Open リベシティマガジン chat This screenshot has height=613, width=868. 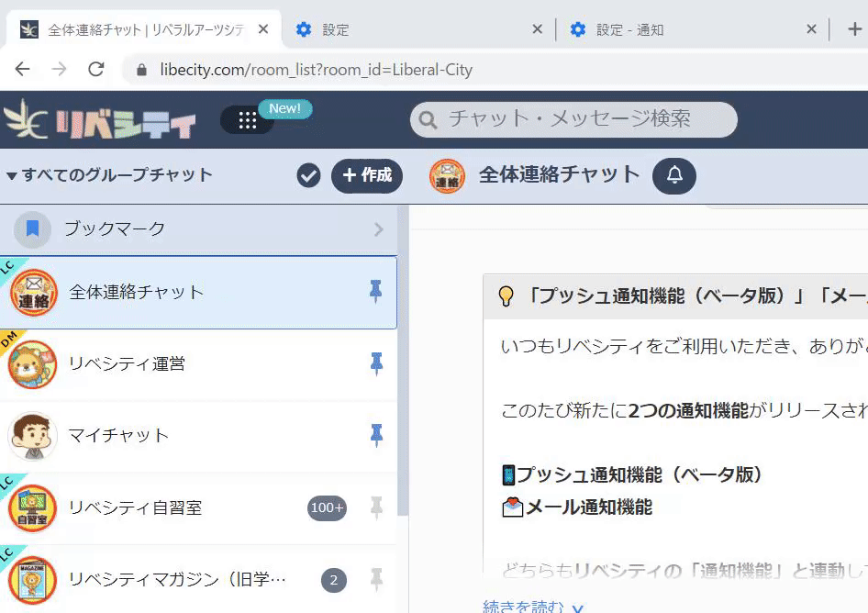[199, 580]
